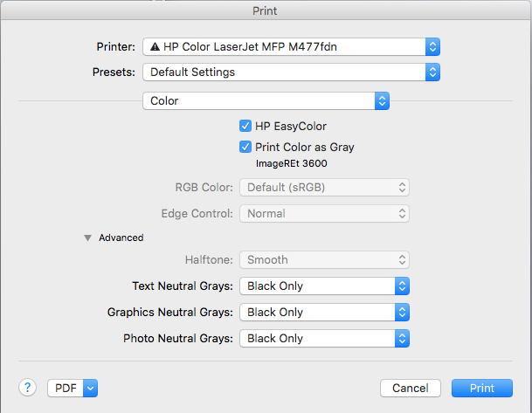Uncheck the HP EasyColor checkbox
This screenshot has width=532, height=413.
click(x=245, y=126)
